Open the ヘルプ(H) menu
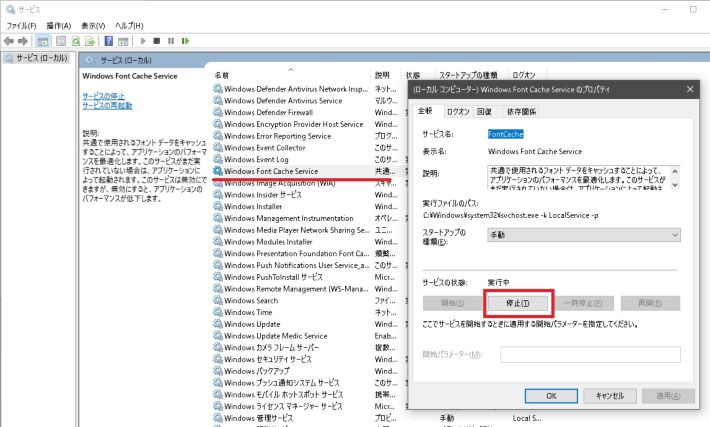The height and width of the screenshot is (427, 710). (x=129, y=26)
